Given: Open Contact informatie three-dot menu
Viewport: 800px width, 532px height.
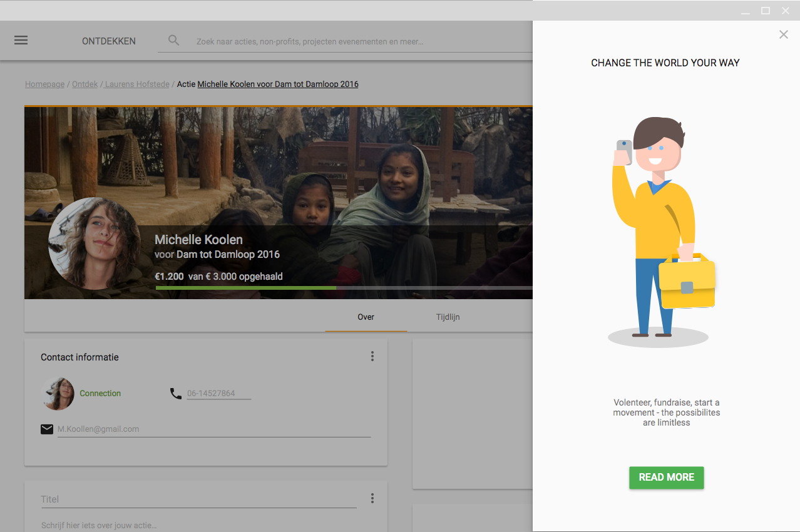Looking at the screenshot, I should (x=372, y=356).
